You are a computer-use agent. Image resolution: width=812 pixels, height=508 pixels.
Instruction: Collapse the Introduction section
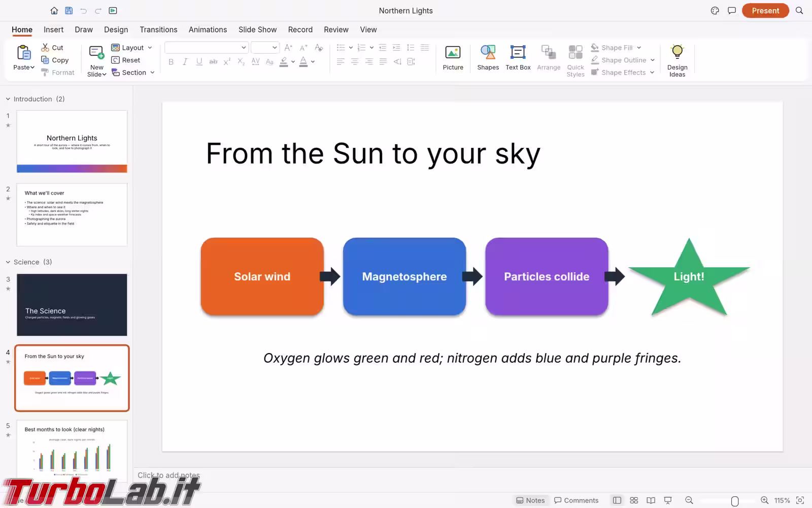(x=8, y=99)
